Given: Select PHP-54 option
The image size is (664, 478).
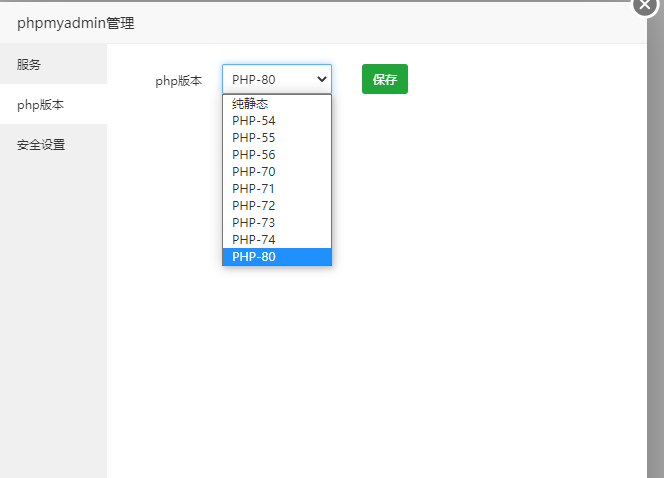Looking at the screenshot, I should tap(277, 121).
